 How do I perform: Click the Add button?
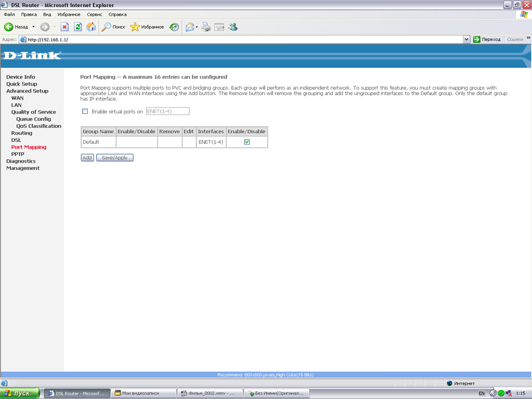87,157
